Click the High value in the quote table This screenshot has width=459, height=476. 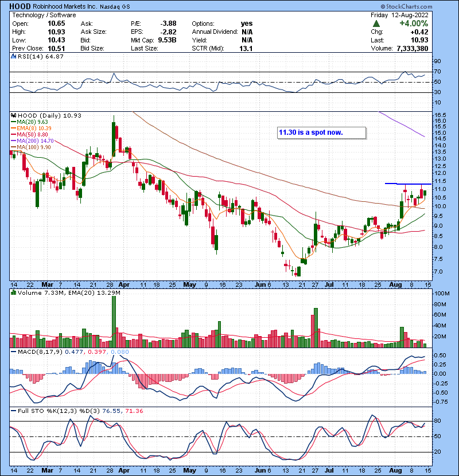(56, 32)
